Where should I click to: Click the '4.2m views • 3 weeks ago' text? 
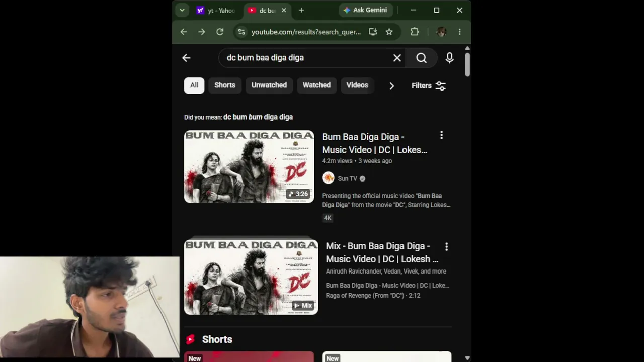tap(357, 161)
